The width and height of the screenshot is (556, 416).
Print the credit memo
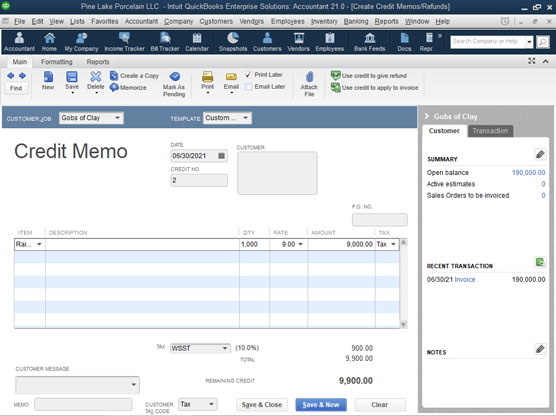(x=207, y=81)
